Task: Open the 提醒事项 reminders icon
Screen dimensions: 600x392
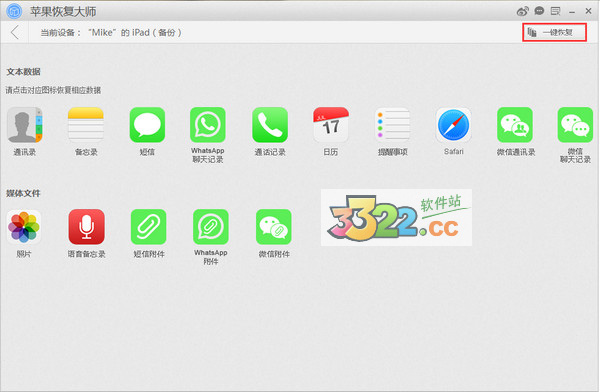Action: 392,125
